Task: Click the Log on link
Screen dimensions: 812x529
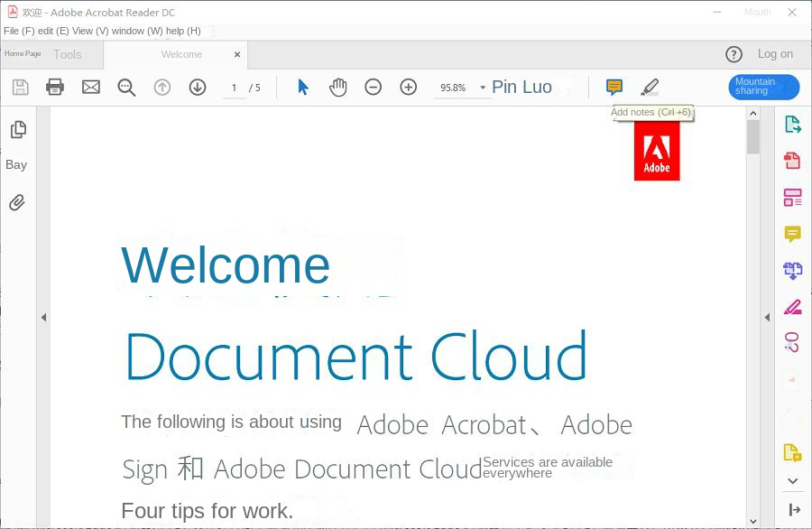Action: 775,54
